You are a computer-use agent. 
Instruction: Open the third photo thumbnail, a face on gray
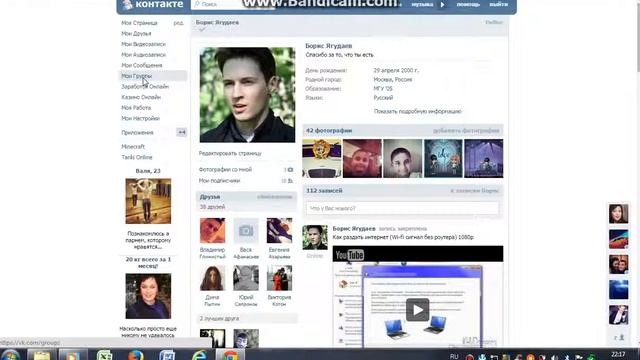(402, 158)
